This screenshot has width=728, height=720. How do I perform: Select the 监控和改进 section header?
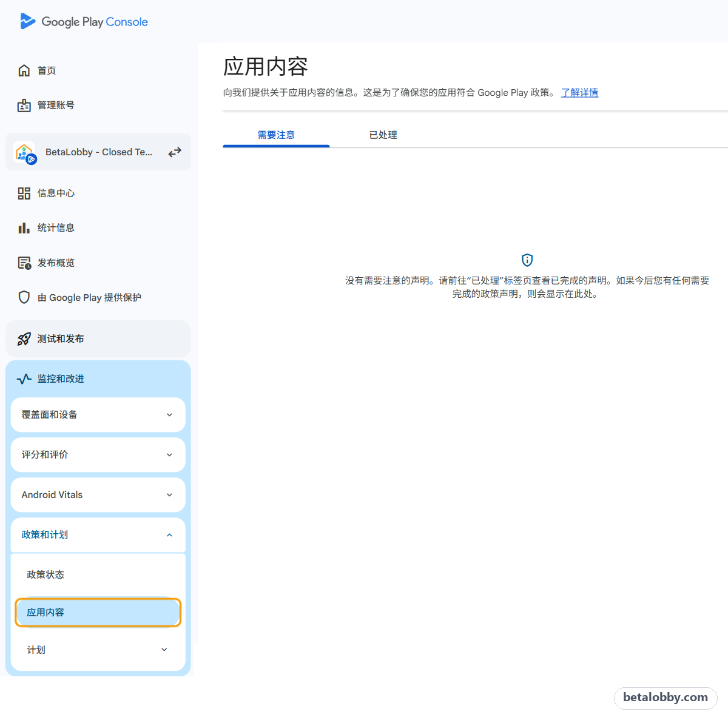pyautogui.click(x=98, y=379)
